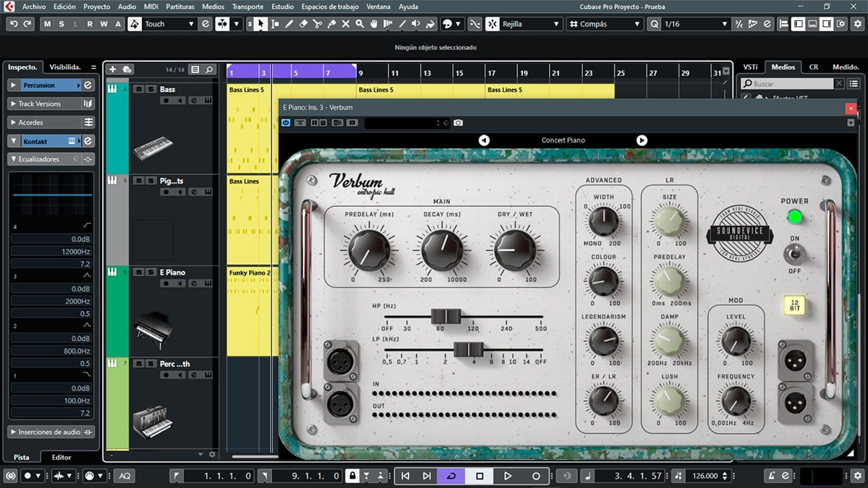
Task: Switch to the Medios tab
Action: coord(783,67)
